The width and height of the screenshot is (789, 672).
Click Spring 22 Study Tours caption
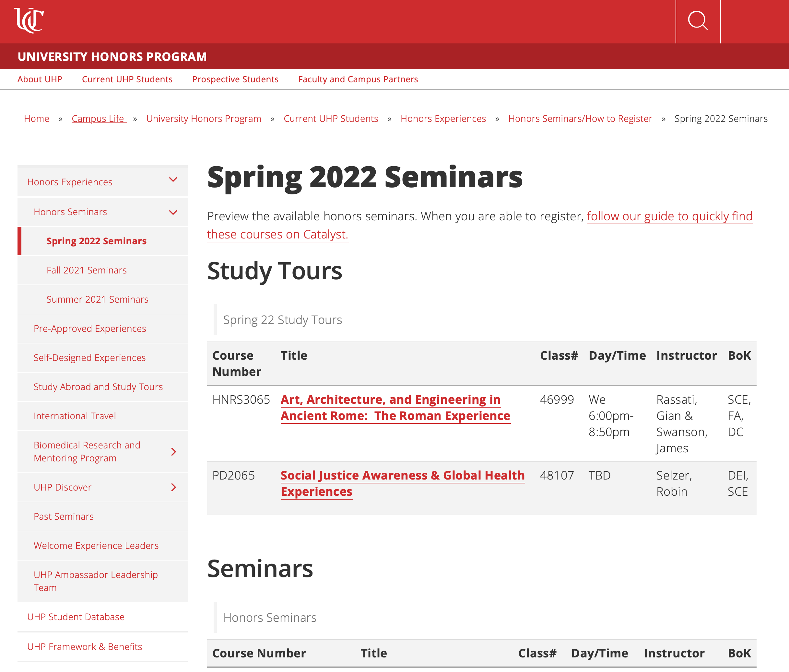[283, 320]
